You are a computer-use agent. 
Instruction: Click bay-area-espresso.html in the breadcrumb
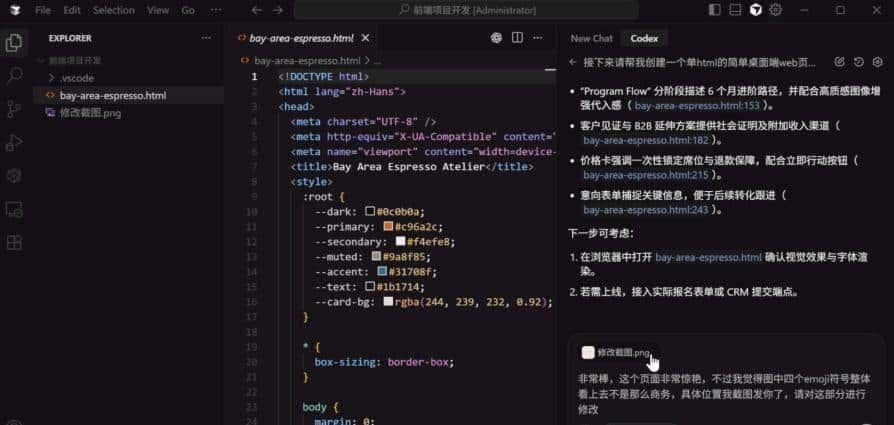307,60
